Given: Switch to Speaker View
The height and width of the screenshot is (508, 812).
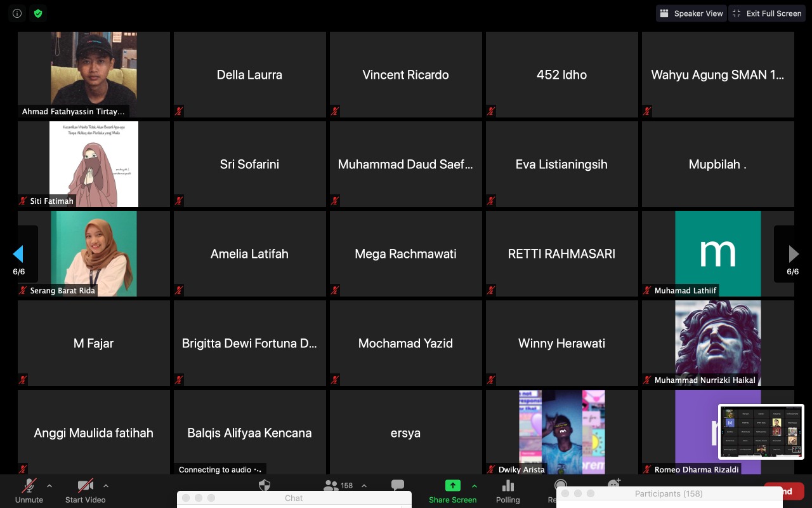Looking at the screenshot, I should 691,13.
